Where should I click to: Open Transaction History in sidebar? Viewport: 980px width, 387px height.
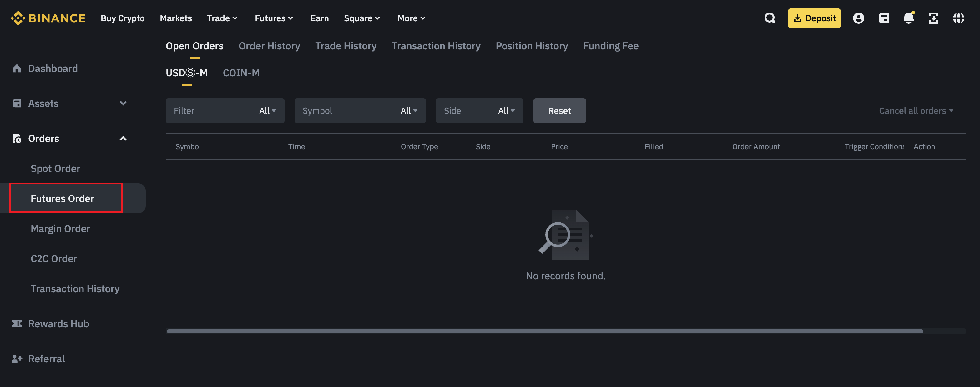click(75, 289)
